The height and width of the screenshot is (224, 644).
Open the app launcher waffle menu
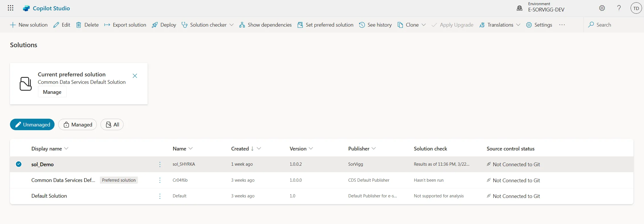tap(11, 8)
